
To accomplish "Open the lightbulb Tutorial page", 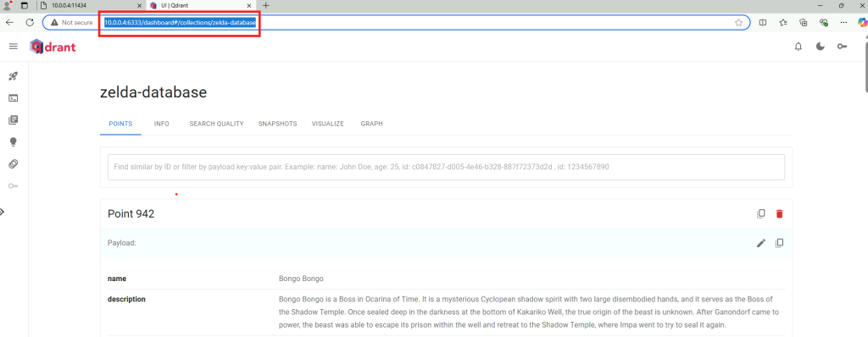I will (x=14, y=142).
